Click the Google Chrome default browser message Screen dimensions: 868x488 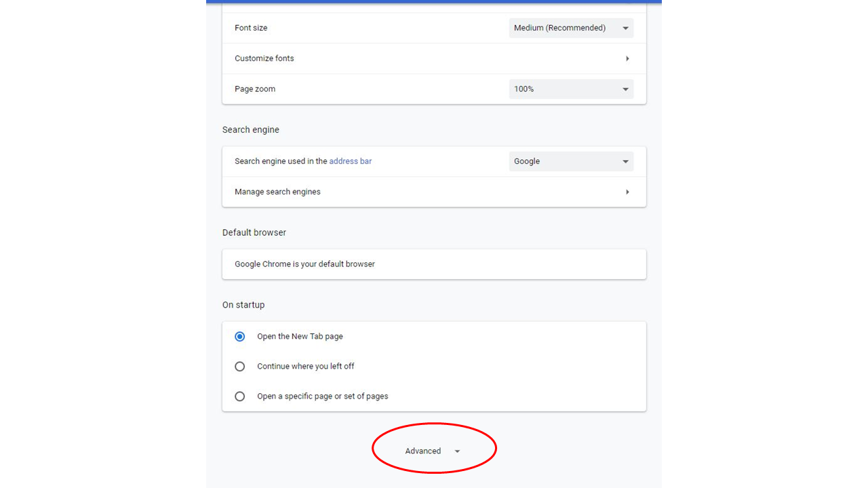pyautogui.click(x=304, y=264)
